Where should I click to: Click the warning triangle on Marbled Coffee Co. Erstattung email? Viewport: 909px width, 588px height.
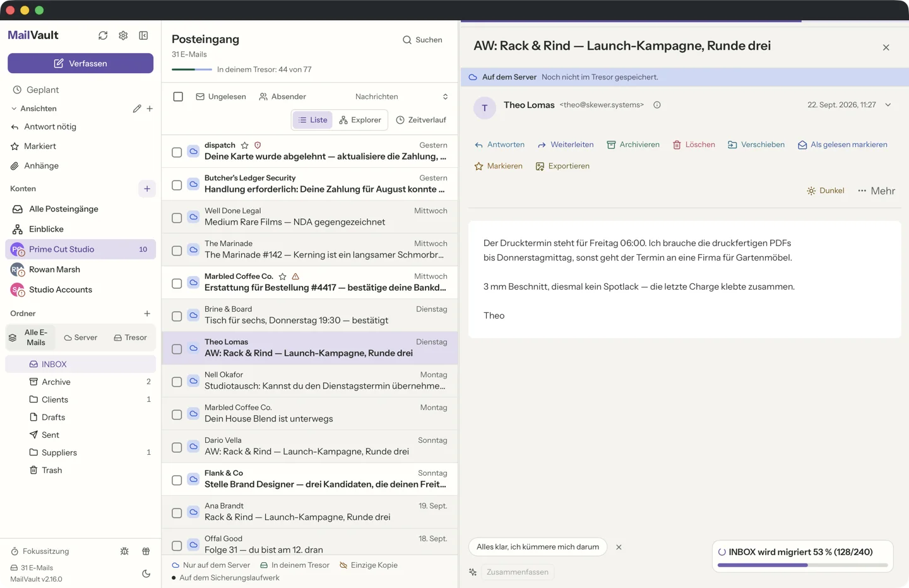pos(295,276)
